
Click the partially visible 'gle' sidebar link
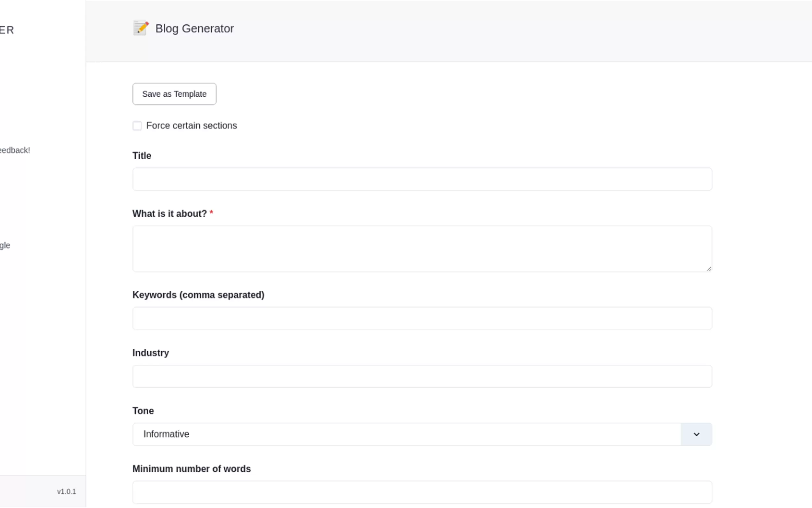point(5,245)
